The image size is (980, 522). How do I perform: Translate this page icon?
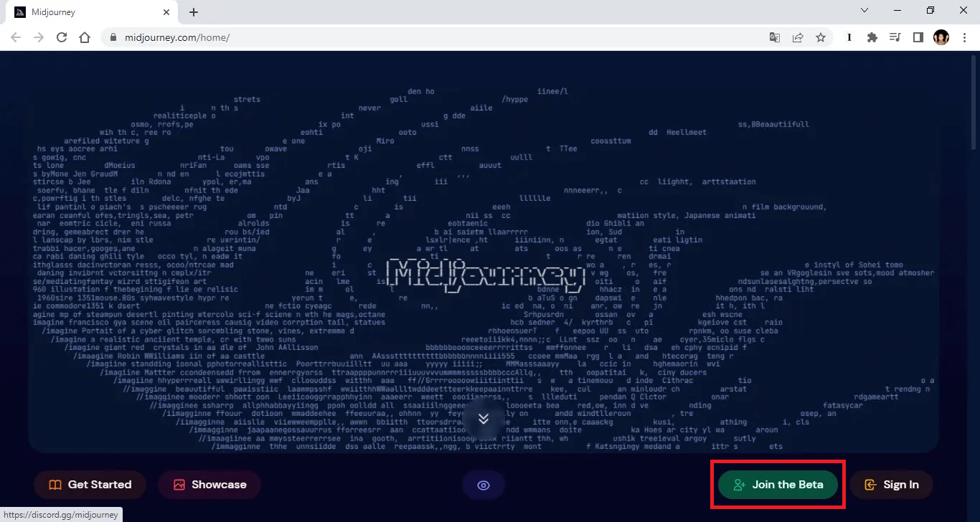pyautogui.click(x=775, y=37)
